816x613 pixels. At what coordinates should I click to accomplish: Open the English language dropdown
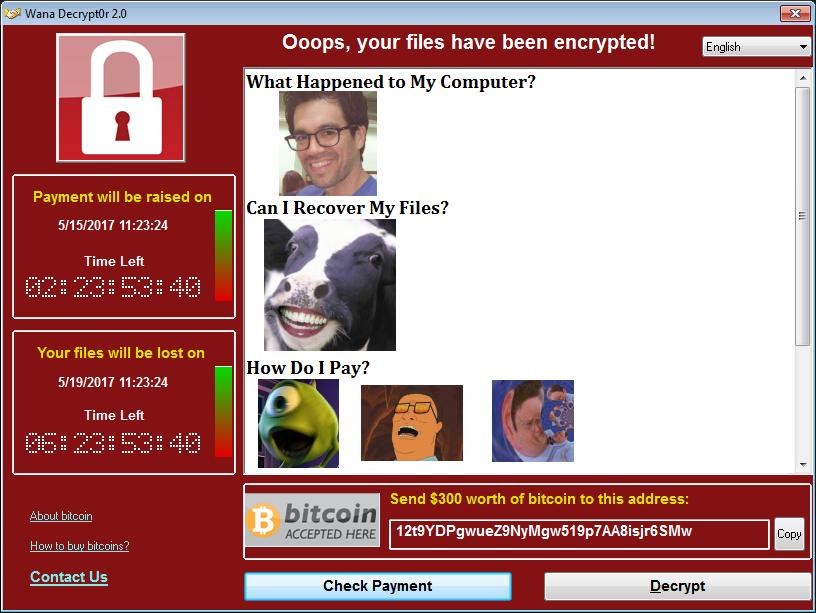click(756, 47)
